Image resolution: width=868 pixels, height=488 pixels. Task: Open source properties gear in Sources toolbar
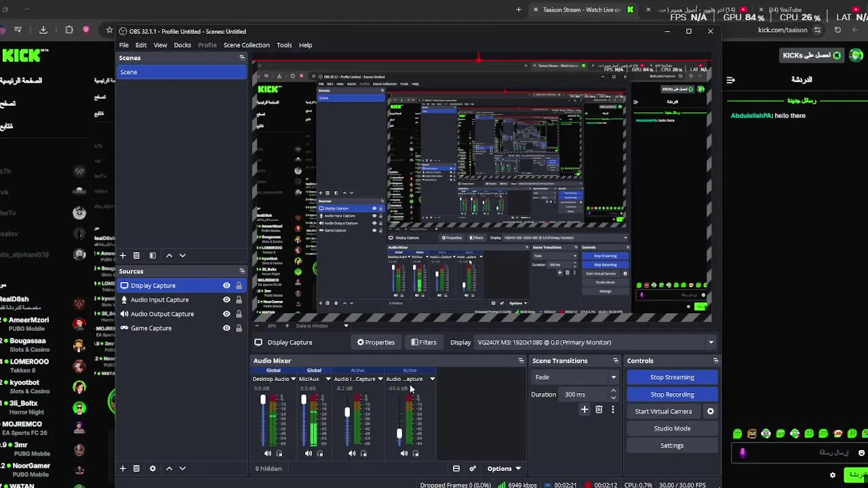tap(153, 468)
